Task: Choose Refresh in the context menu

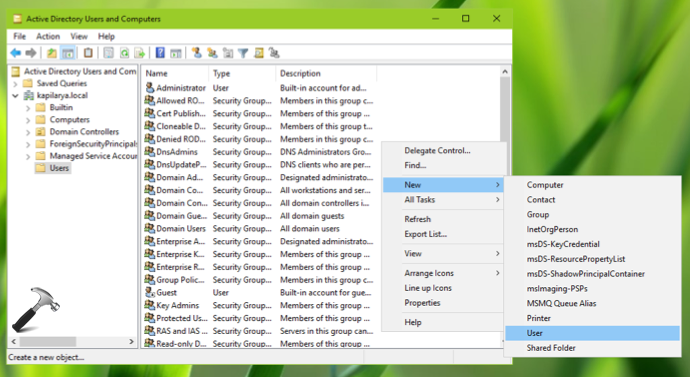Action: pyautogui.click(x=443, y=219)
